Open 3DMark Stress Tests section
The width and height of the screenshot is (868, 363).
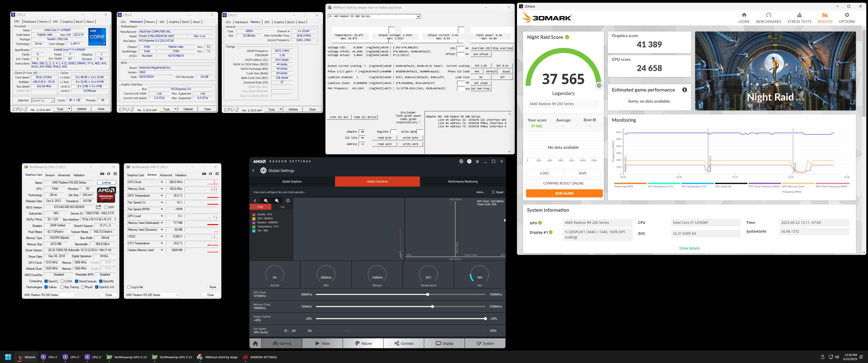tap(799, 18)
